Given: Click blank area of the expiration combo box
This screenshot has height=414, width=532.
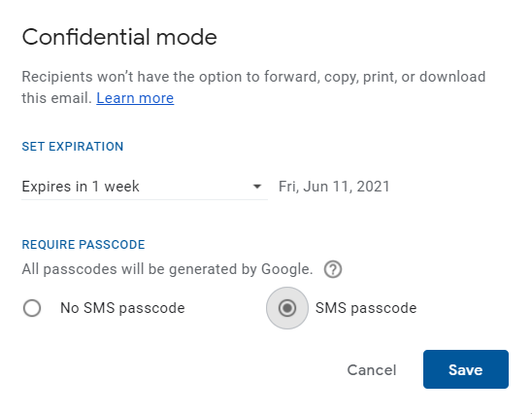Looking at the screenshot, I should (x=195, y=187).
